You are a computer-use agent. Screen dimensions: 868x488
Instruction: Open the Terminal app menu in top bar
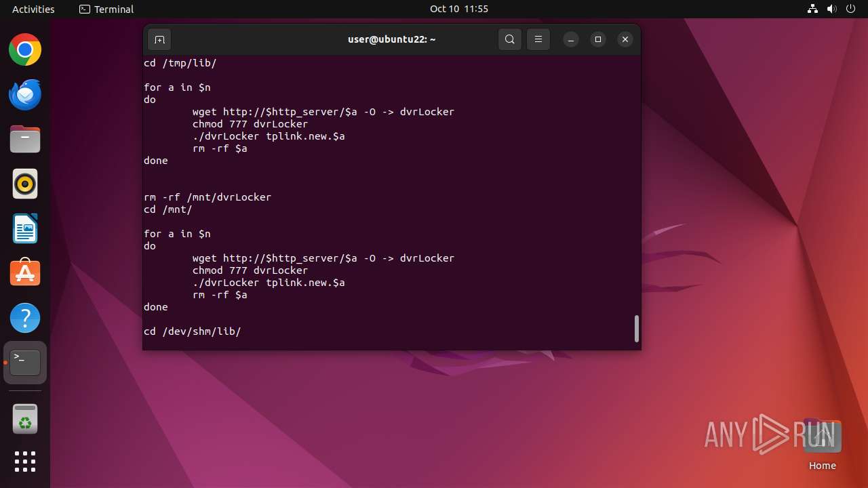(x=106, y=9)
